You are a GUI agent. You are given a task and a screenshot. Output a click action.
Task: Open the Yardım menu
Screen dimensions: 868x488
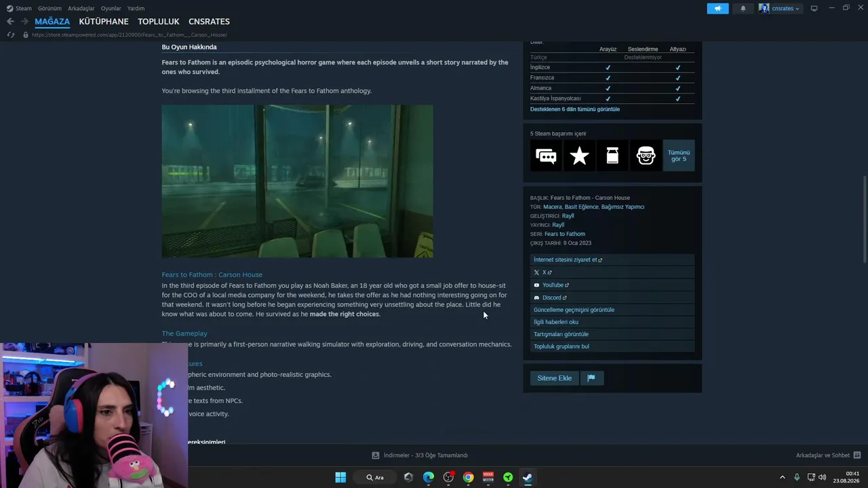tap(136, 8)
